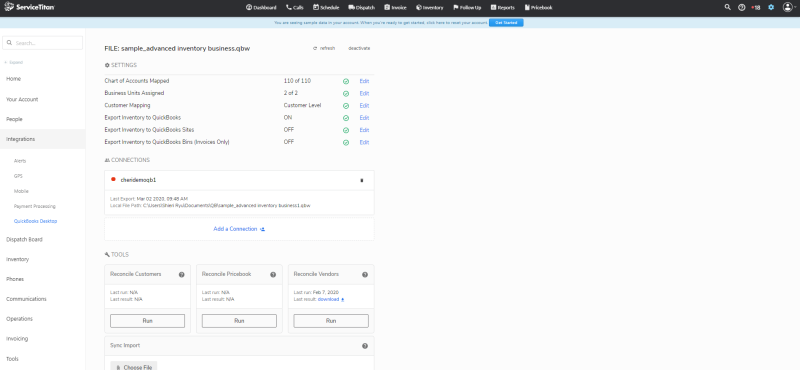The width and height of the screenshot is (800, 370).
Task: Select Home in the sidebar
Action: [x=13, y=79]
